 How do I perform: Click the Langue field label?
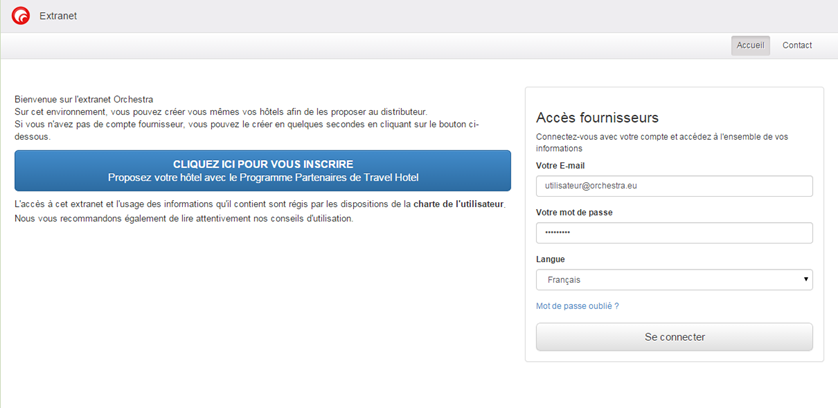click(551, 259)
